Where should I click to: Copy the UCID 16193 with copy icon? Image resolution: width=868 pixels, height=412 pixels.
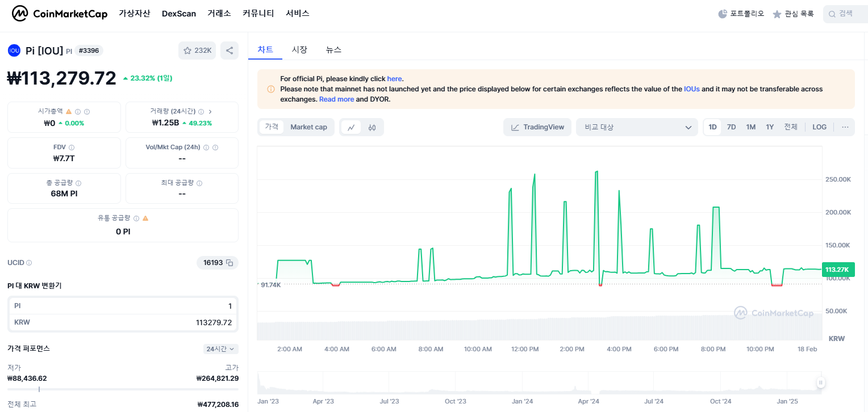(x=229, y=263)
